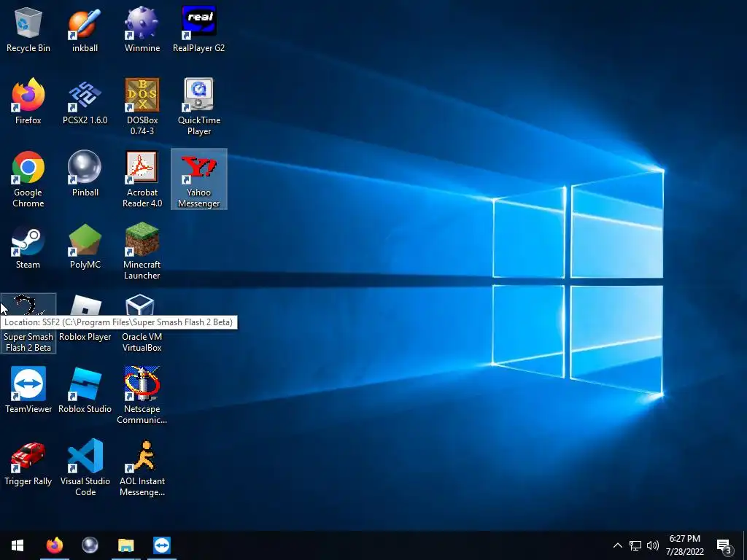Switch to TeamViewer in the taskbar
747x560 pixels.
click(x=162, y=545)
